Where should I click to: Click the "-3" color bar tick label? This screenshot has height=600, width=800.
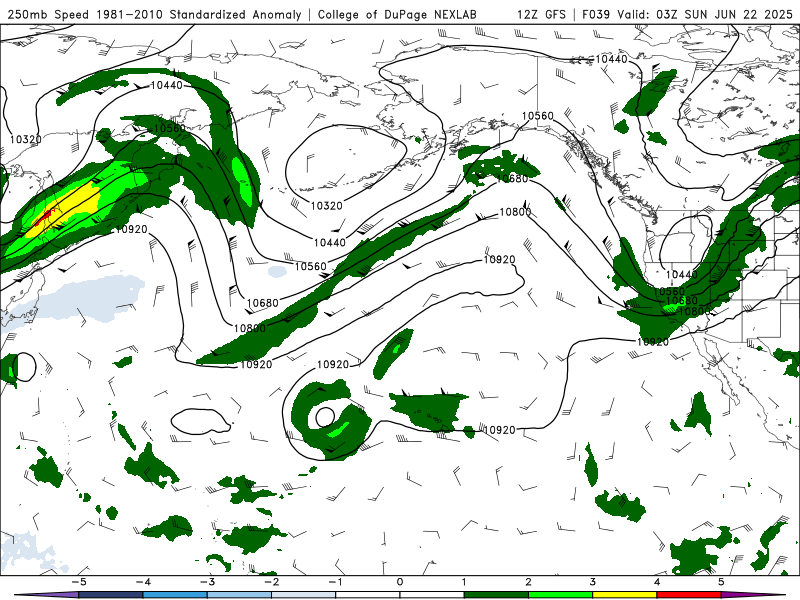(207, 582)
